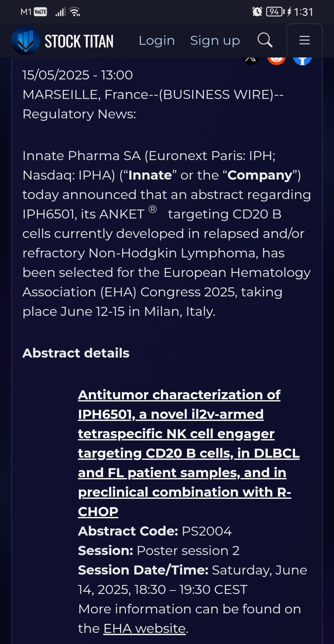334x644 pixels.
Task: Click the Abstract details heading
Action: (x=76, y=353)
